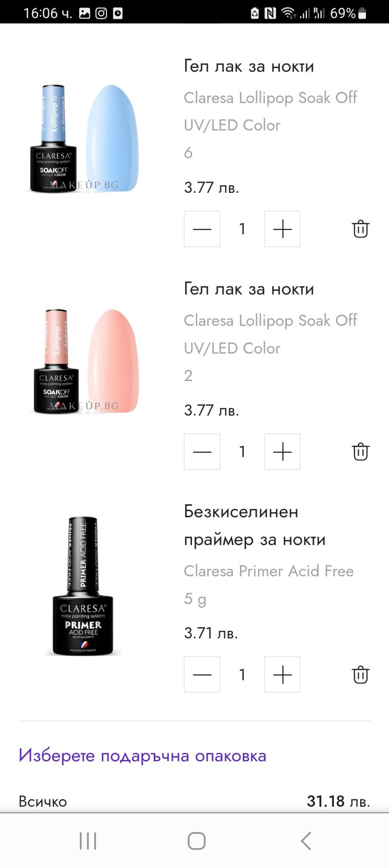This screenshot has width=389, height=868.
Task: Decrease Primer Acid Free quantity
Action: (202, 674)
